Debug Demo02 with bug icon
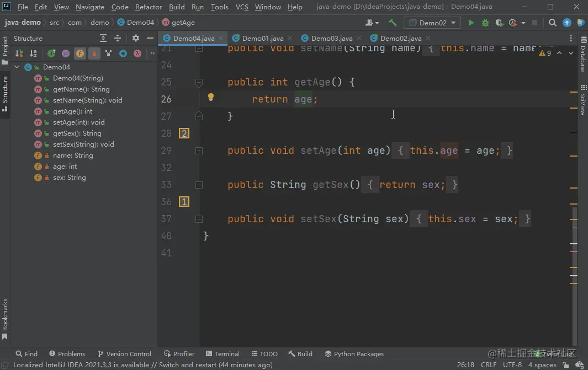Image resolution: width=588 pixels, height=370 pixels. 485,23
